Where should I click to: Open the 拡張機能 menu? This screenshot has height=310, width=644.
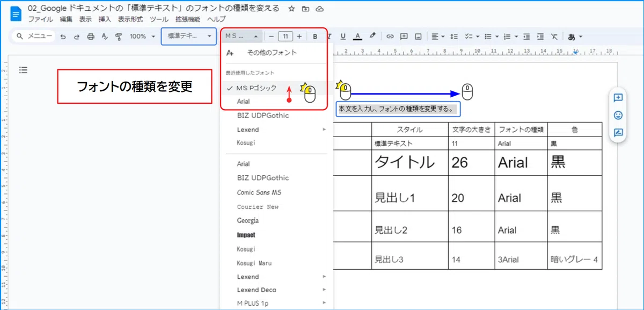pyautogui.click(x=187, y=19)
